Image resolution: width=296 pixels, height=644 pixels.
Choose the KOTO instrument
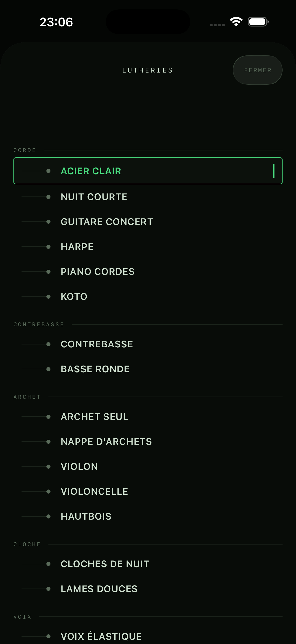[148, 296]
